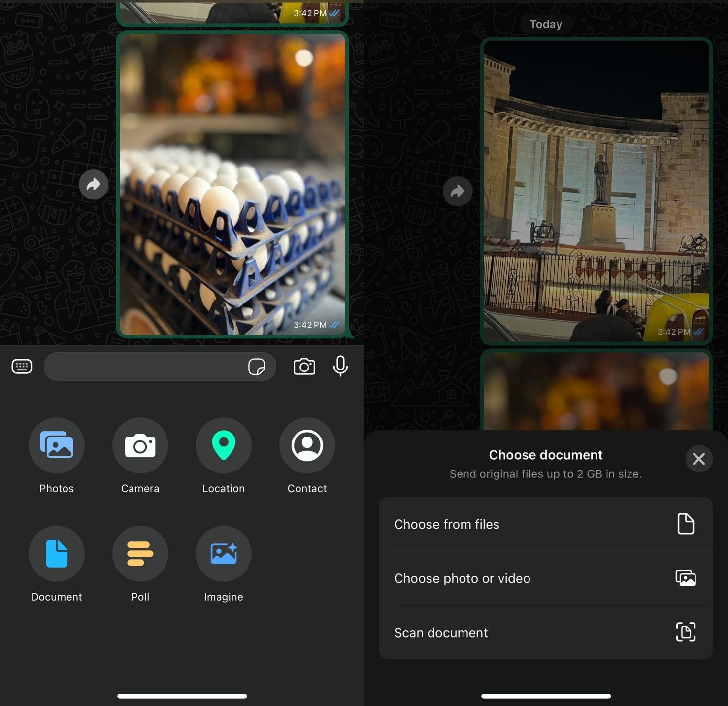Forward the eggs photo using the arrow
Image resolution: width=728 pixels, height=706 pixels.
pyautogui.click(x=94, y=184)
